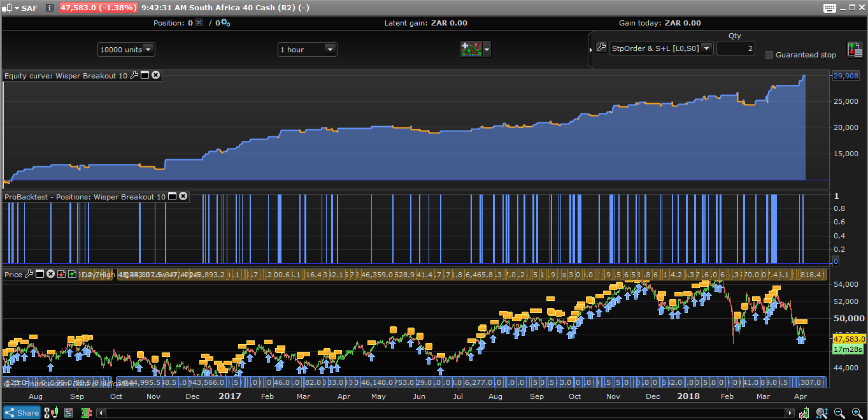Close the ProBacktest Positions panel
Viewport: 868px width, 420px height.
click(183, 196)
